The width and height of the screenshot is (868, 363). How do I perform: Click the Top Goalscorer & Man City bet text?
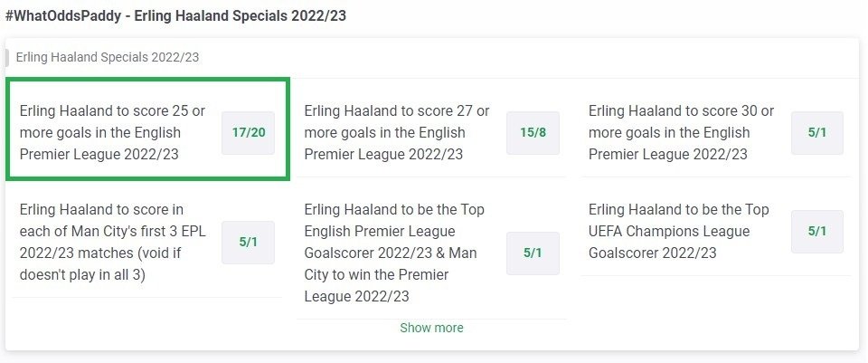point(397,253)
